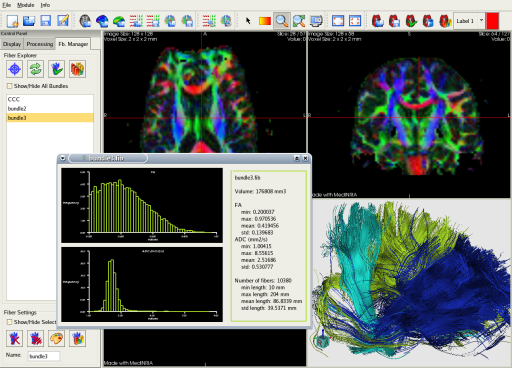Click the last red ROI brush icon
Screen dimensions: 512x368
pyautogui.click(x=445, y=21)
